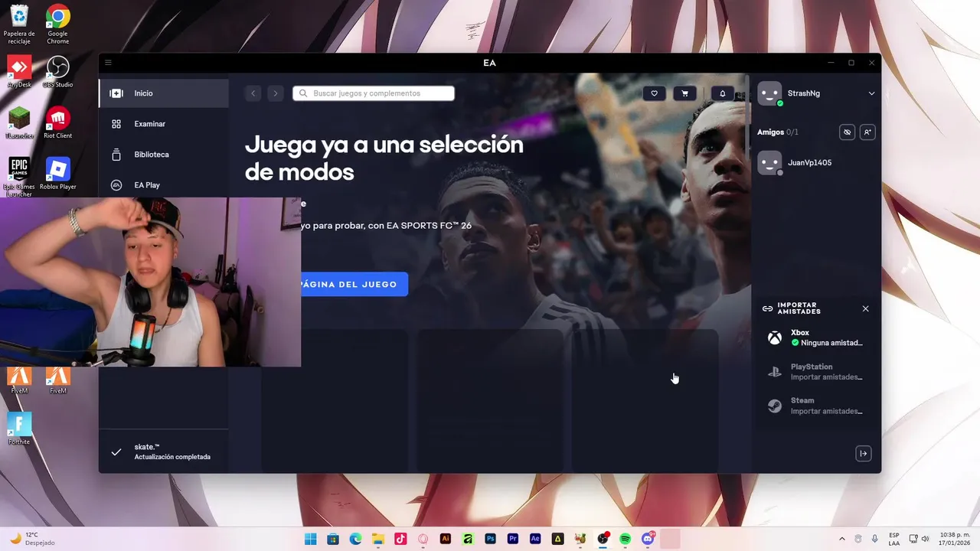Open the shopping cart
The height and width of the screenshot is (551, 980).
click(x=684, y=93)
